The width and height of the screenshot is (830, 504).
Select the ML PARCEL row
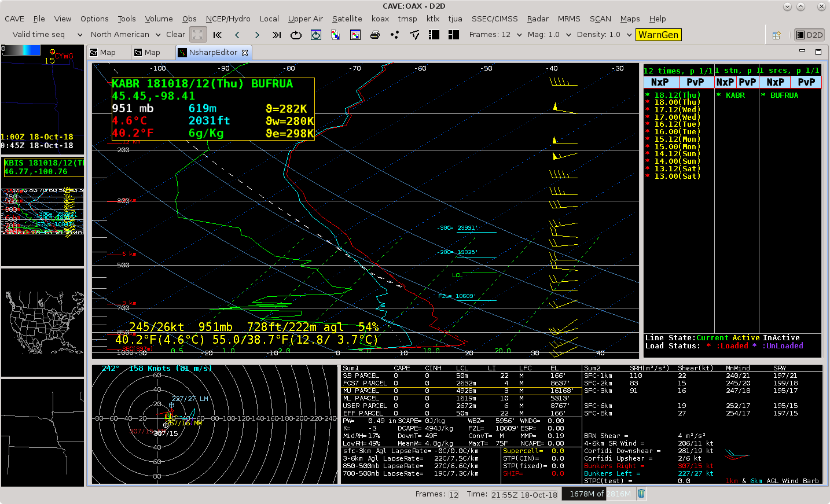(461, 398)
